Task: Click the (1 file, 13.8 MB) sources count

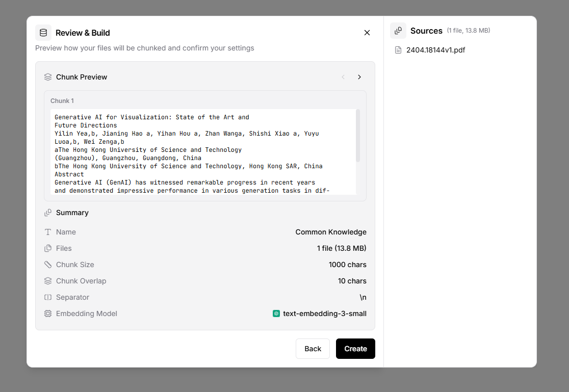Action: [469, 31]
